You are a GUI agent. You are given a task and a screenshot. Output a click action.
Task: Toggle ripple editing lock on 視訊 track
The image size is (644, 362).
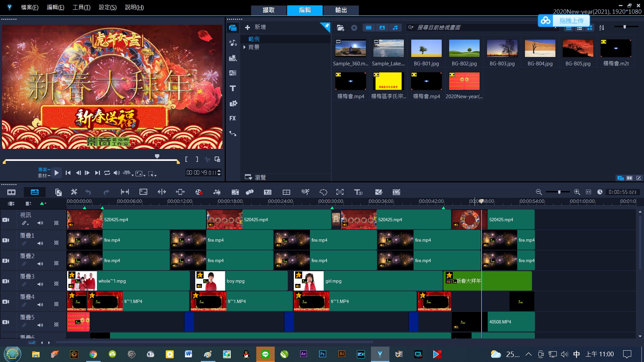tap(25, 223)
